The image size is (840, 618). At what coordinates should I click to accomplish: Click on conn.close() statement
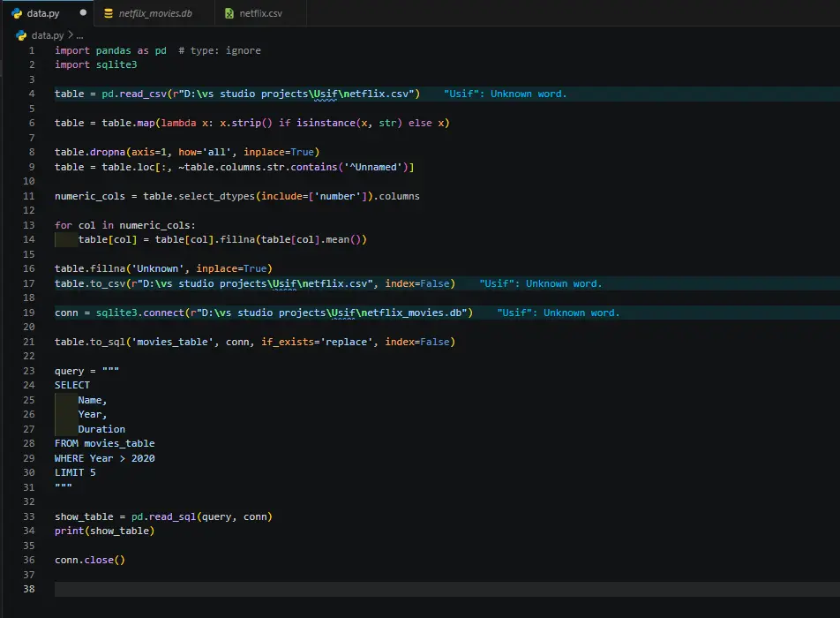[x=89, y=560]
